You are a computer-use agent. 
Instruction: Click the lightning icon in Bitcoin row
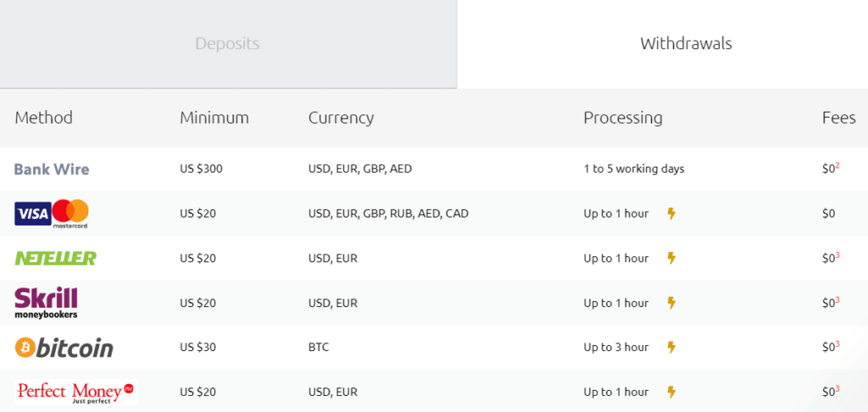[671, 347]
